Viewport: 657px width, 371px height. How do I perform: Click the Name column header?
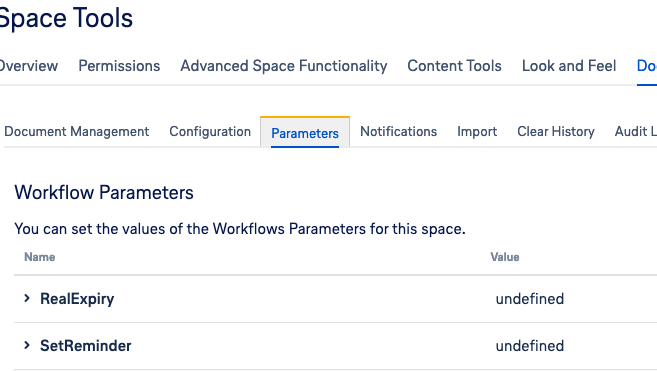click(x=39, y=257)
